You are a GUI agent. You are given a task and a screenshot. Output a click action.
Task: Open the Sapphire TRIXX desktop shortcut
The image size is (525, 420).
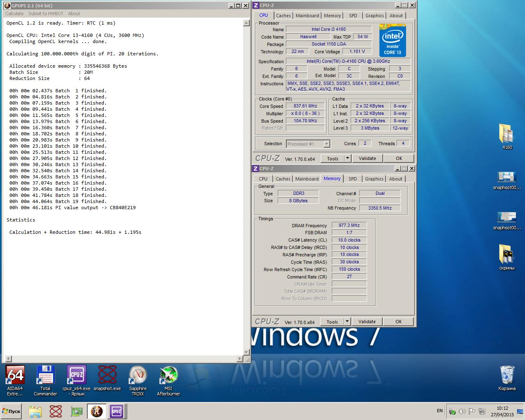click(x=138, y=380)
